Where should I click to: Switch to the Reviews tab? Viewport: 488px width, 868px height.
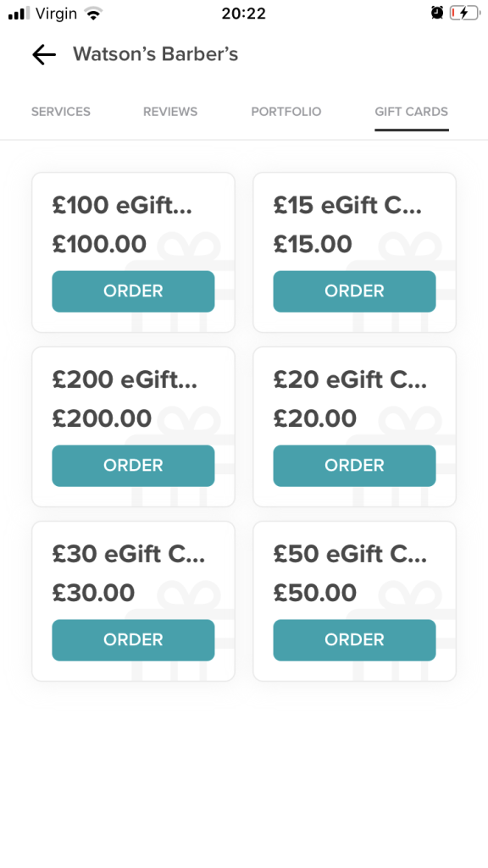coord(170,112)
